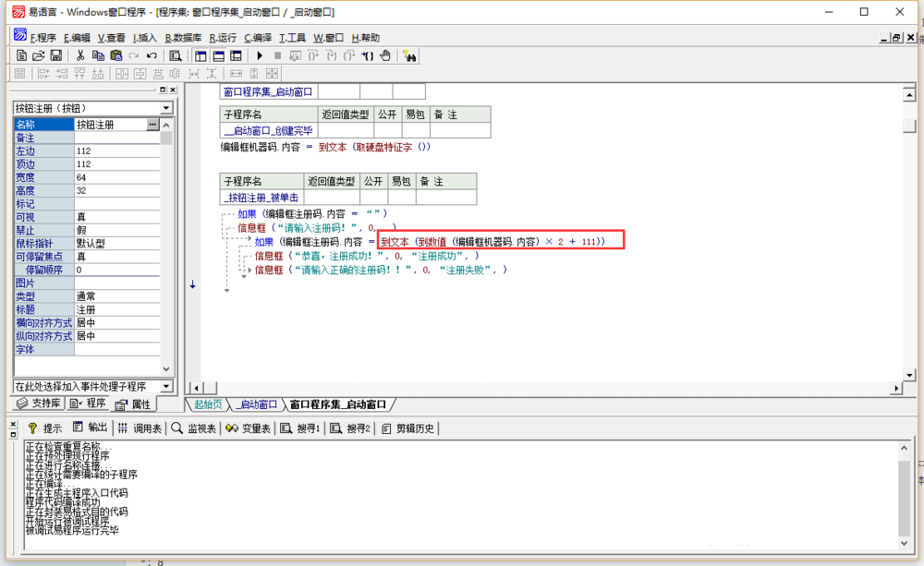
Task: Open the 按钮注册 component dropdown
Action: (166, 109)
